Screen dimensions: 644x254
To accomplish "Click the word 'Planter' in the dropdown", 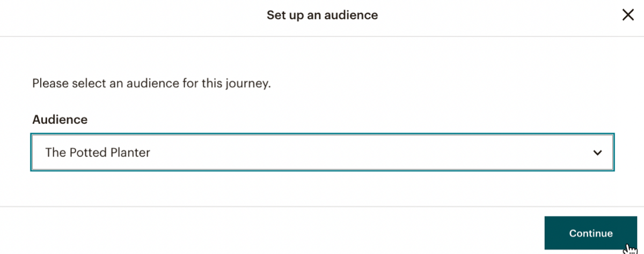I will point(131,153).
